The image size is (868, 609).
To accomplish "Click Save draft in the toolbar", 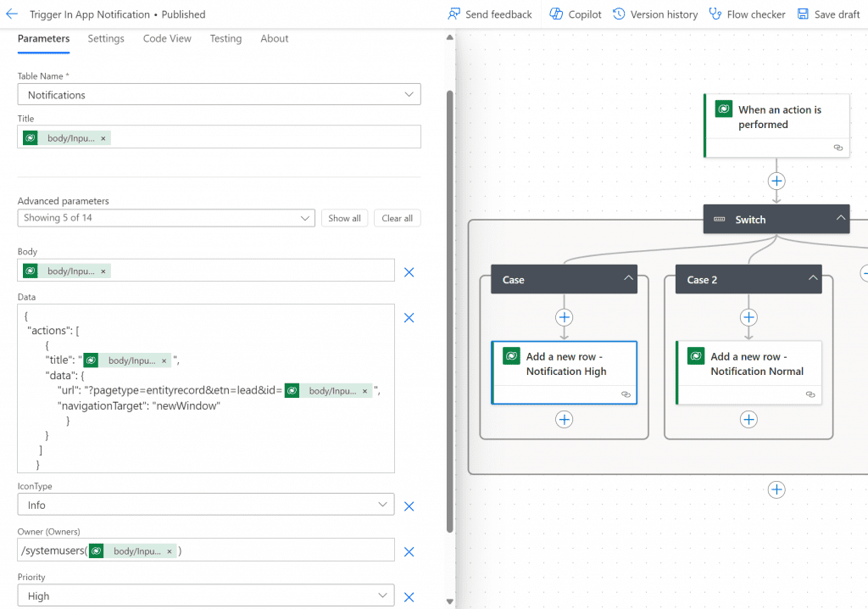I will point(828,14).
